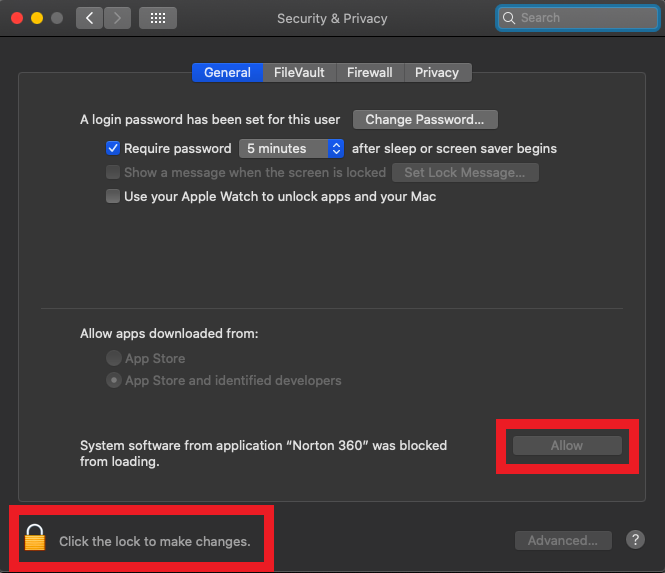Go back using the left arrow
Screen dimensions: 665x573
pos(89,18)
